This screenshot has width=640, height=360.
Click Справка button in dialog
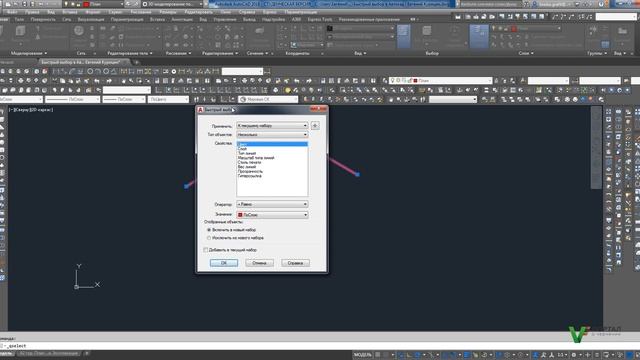click(295, 263)
